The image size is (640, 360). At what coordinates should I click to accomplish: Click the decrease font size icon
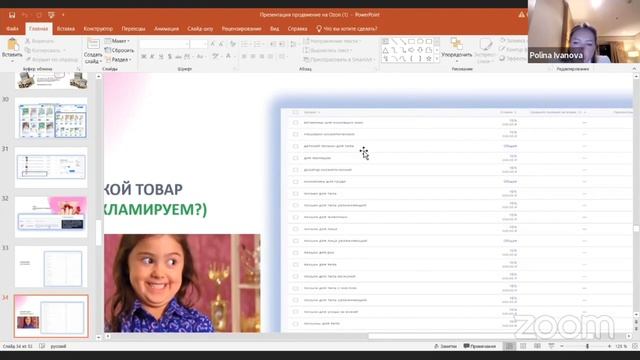coord(221,44)
